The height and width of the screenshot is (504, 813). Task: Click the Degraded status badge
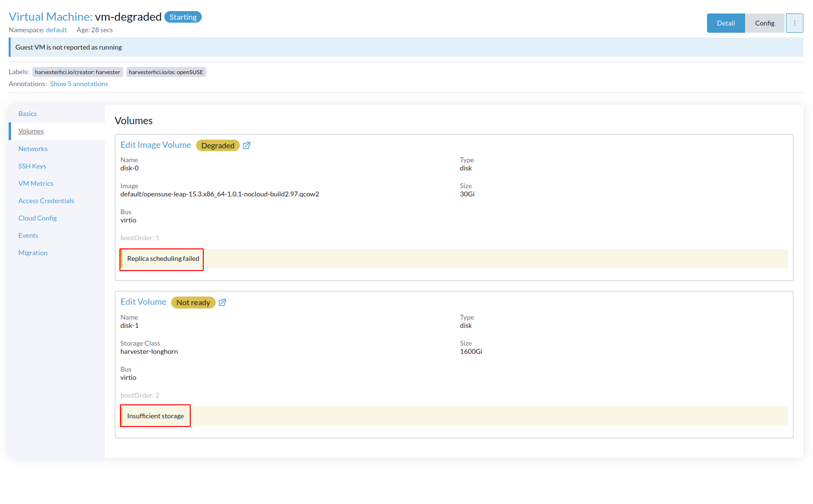218,145
